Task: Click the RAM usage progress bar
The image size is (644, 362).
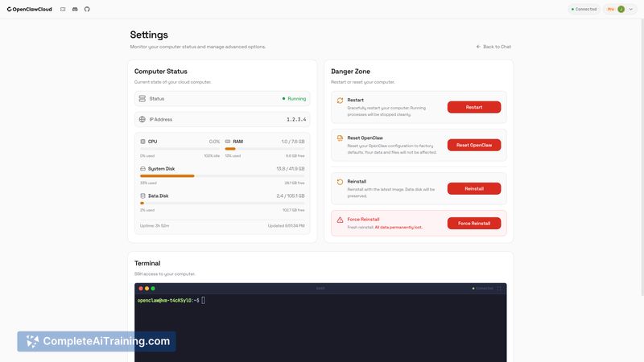Action: pyautogui.click(x=265, y=149)
